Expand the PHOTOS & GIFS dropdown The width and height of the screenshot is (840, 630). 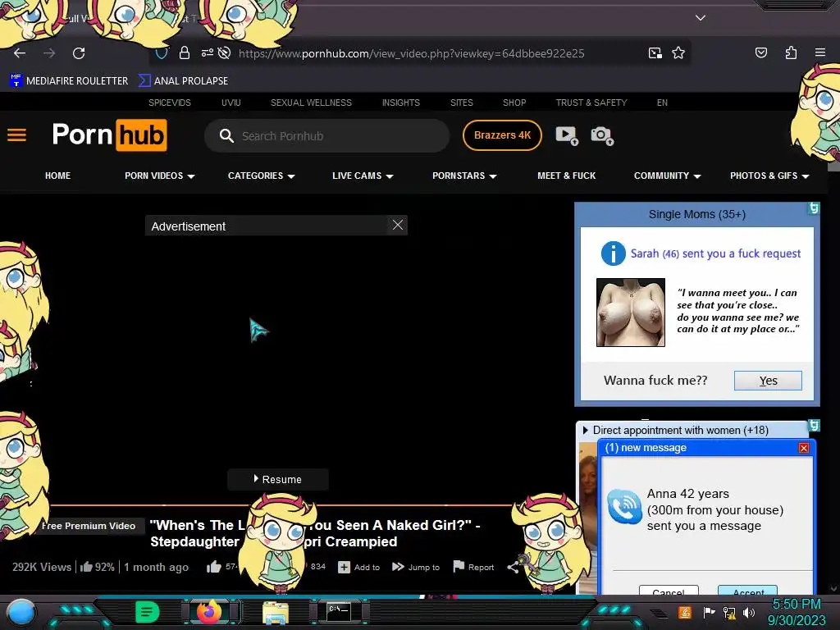[769, 176]
